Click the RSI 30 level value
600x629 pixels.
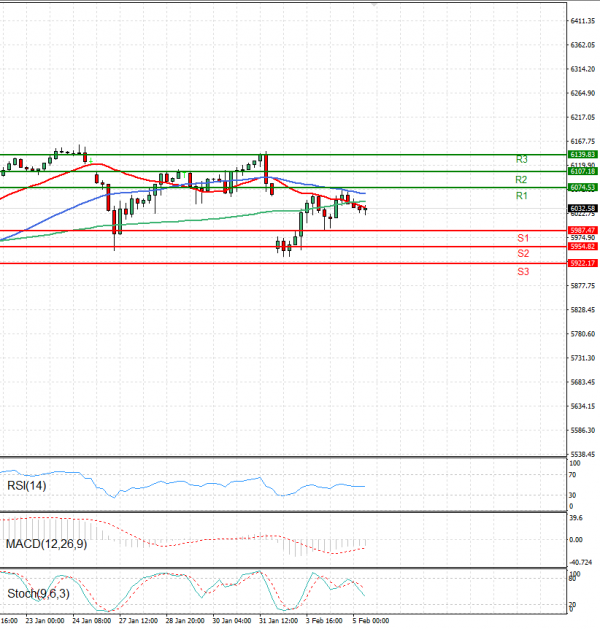[x=572, y=495]
